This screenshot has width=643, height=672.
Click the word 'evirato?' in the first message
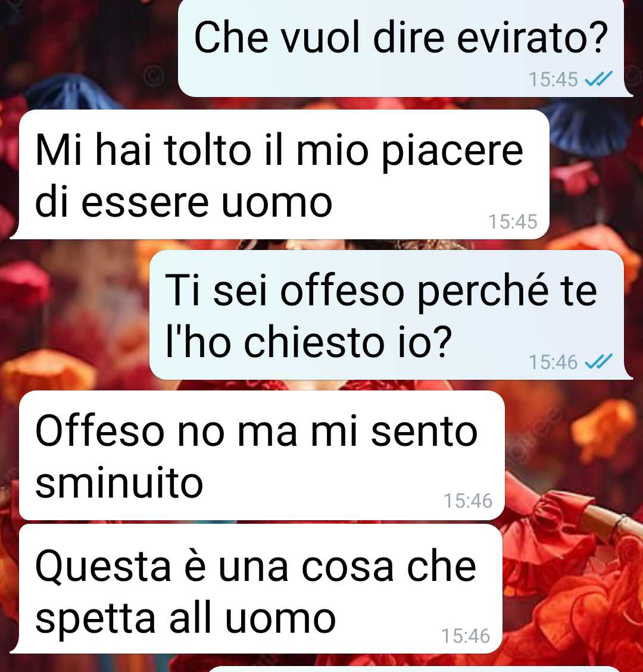(x=532, y=37)
